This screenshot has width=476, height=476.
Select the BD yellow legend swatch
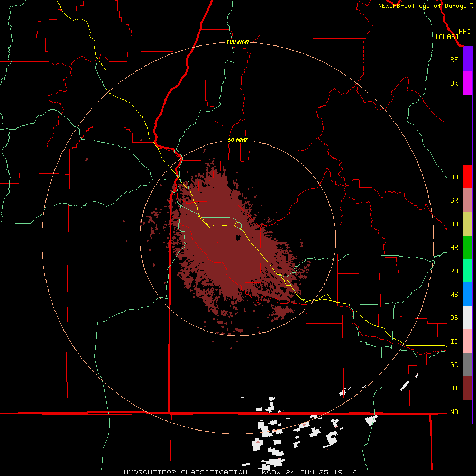(467, 224)
